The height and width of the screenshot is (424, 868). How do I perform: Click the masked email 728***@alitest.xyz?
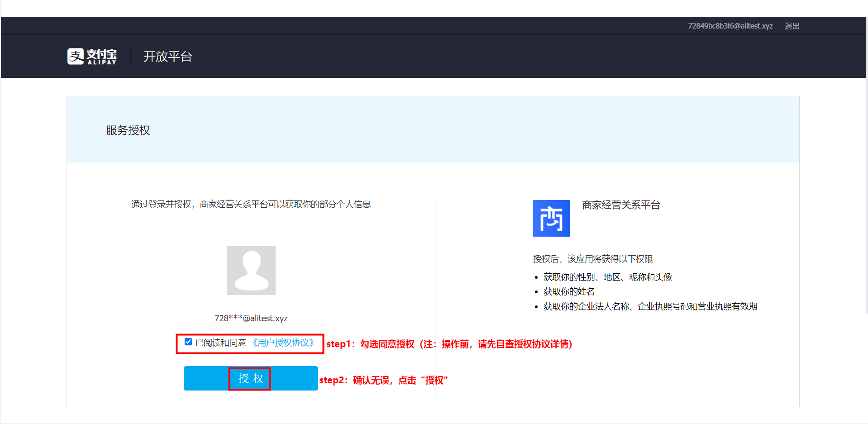tap(251, 318)
